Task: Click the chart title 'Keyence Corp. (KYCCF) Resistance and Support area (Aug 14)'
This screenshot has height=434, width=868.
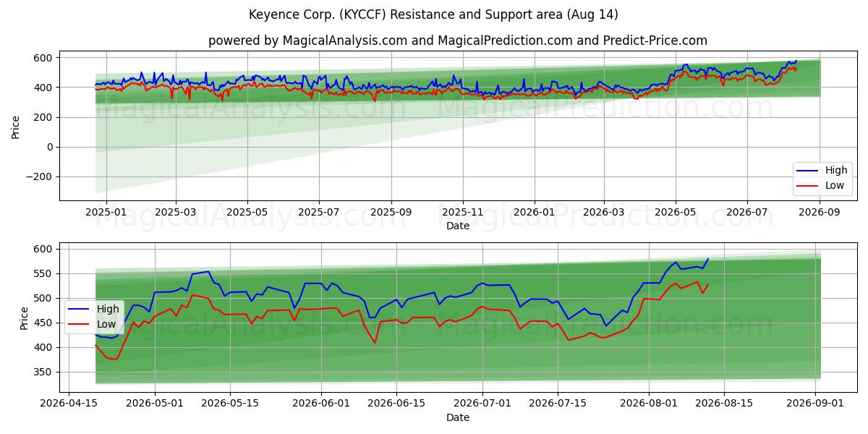Action: click(x=433, y=14)
